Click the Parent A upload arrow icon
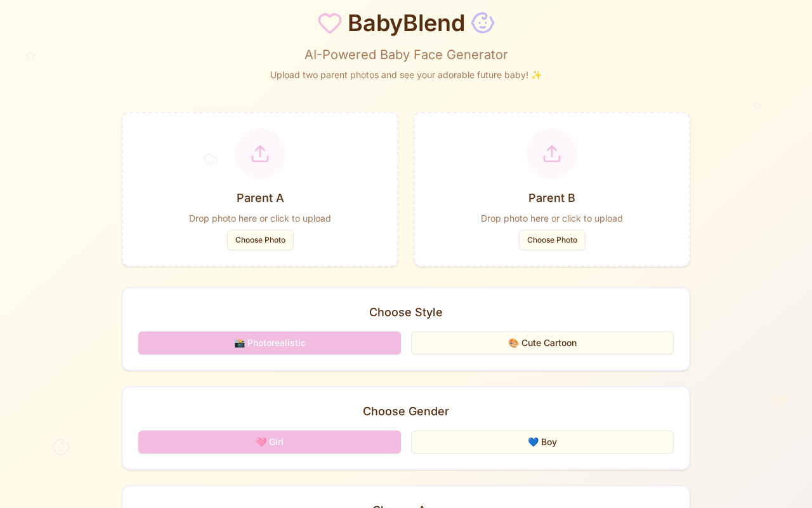 260,154
